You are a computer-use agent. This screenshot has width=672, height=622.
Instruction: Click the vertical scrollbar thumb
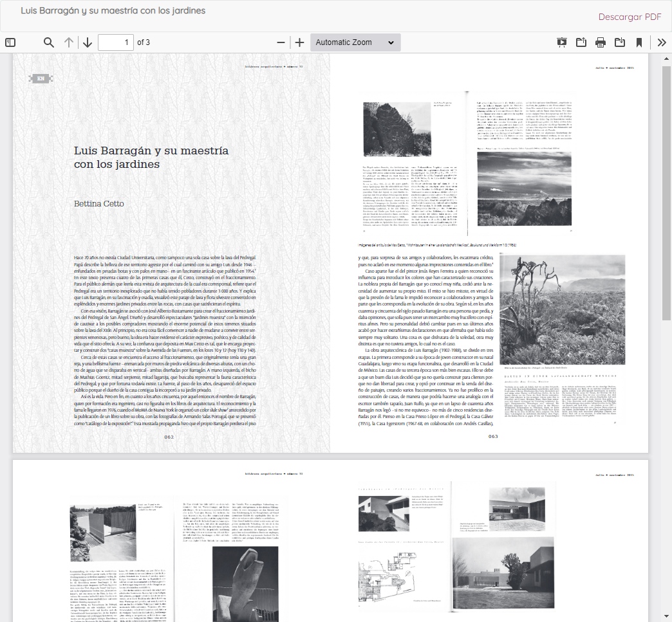pos(666,193)
